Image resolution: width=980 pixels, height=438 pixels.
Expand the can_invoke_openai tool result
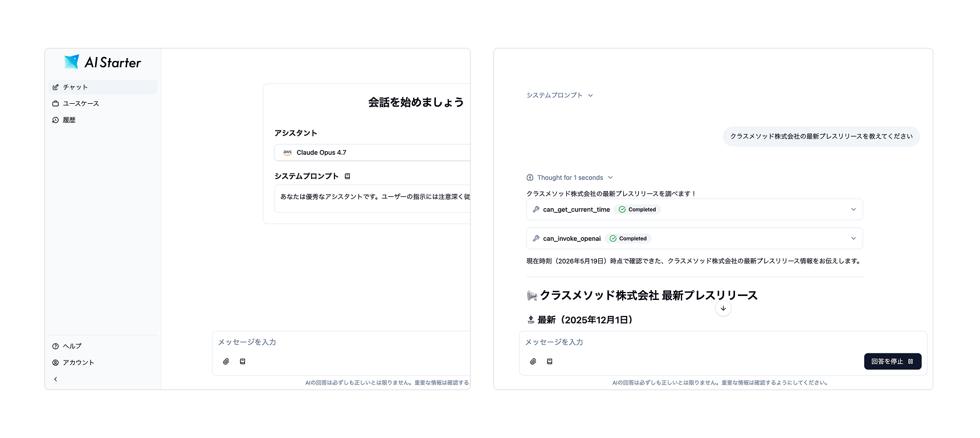[x=695, y=239]
